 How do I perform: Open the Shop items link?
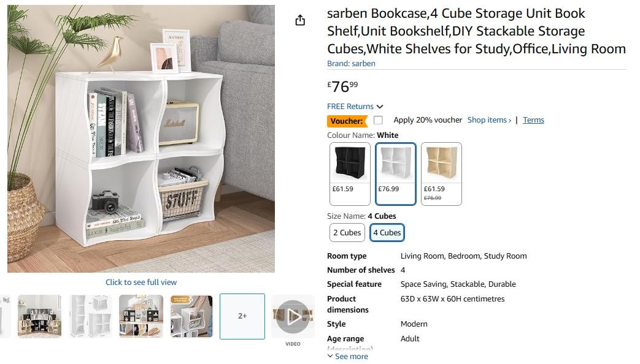(x=489, y=120)
